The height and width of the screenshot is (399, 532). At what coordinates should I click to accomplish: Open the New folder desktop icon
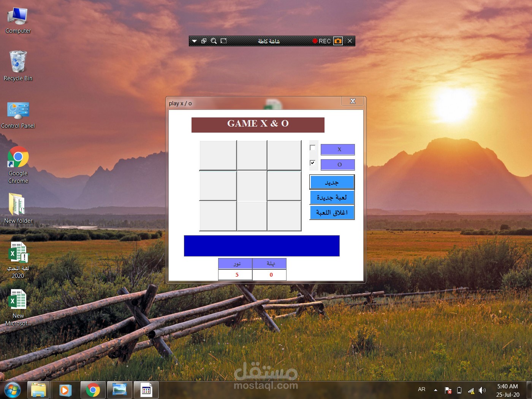(18, 208)
